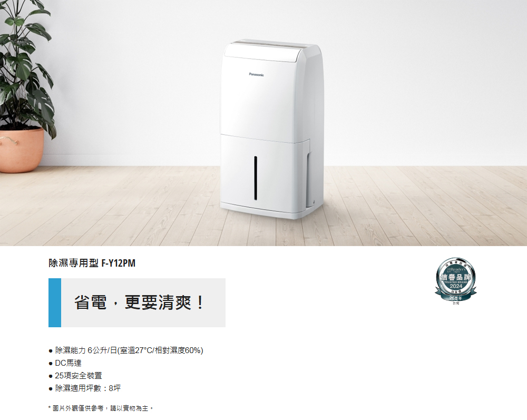
Task: Click the black water level window on tank
Action: (256, 178)
